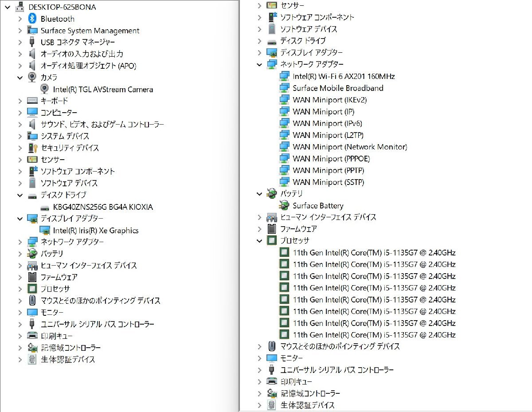
Task: Expand the USB コネクタ マネージャー node
Action: point(20,42)
